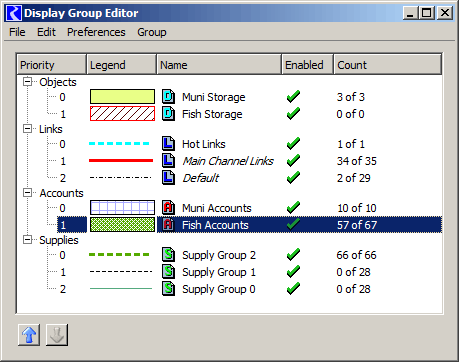This screenshot has width=459, height=362.
Task: Click the Main Channel Links icon
Action: click(x=168, y=161)
